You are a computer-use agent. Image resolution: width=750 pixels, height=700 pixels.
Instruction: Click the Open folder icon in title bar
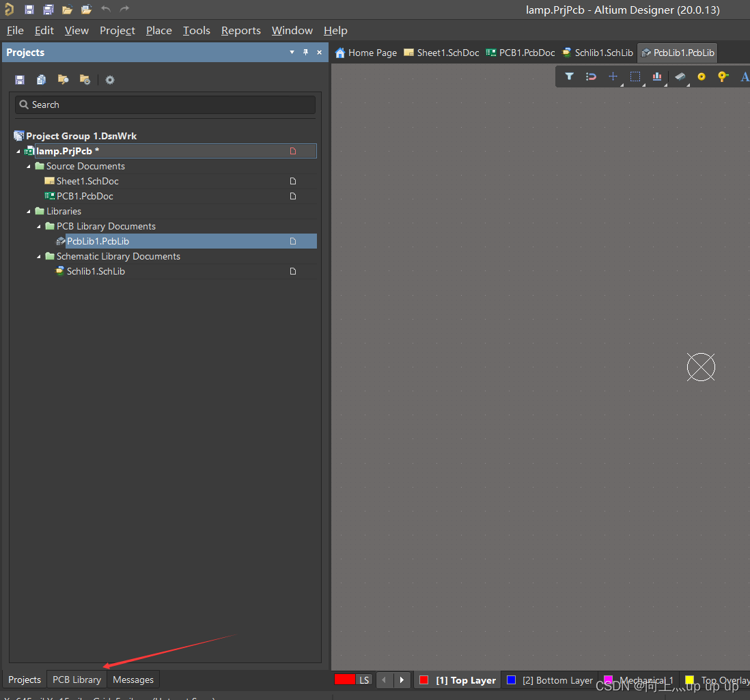(67, 9)
